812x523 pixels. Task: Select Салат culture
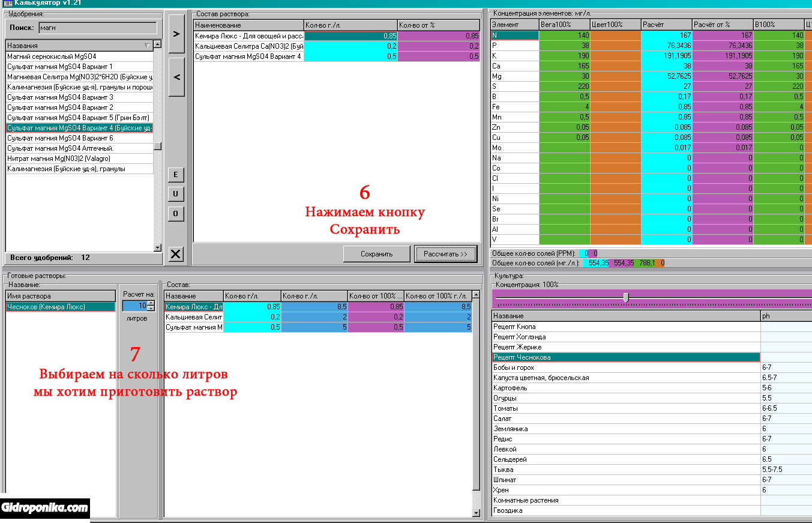pos(626,419)
